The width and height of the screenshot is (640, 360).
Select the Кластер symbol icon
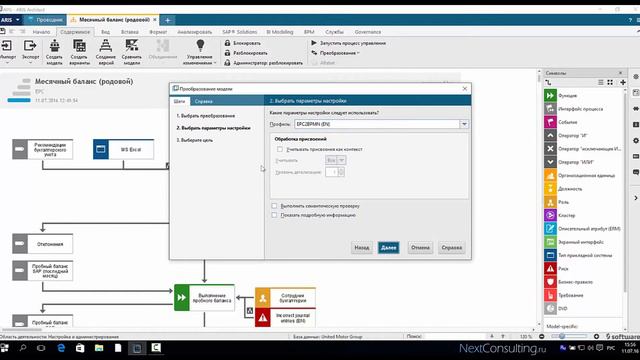coord(550,215)
